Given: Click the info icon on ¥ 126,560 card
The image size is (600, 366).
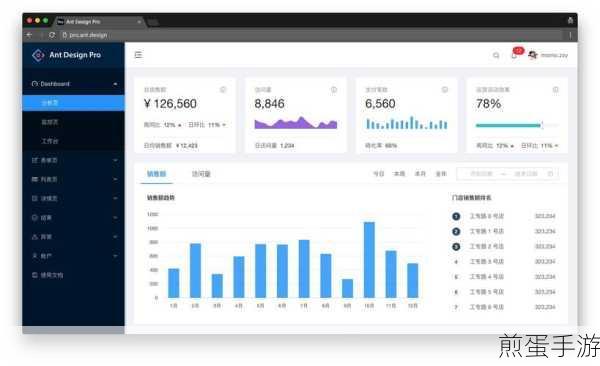Looking at the screenshot, I should [223, 90].
